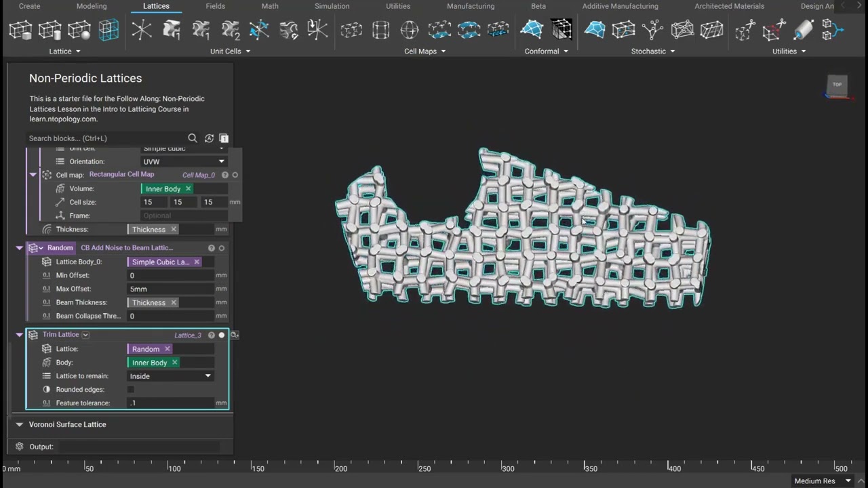Screen dimensions: 868x488
Task: Switch to the Modeling tab
Action: click(x=92, y=6)
